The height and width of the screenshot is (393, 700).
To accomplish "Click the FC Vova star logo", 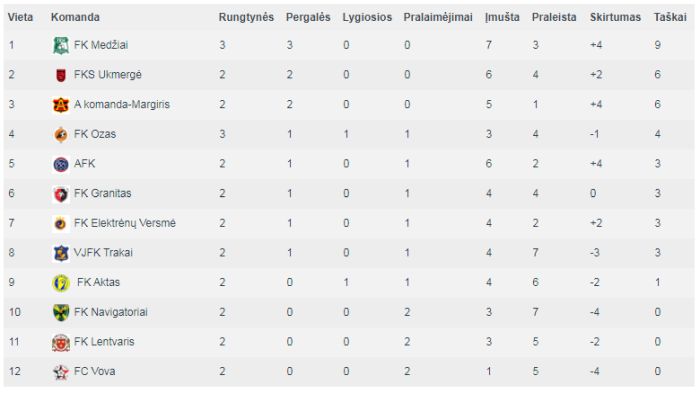I will (61, 372).
